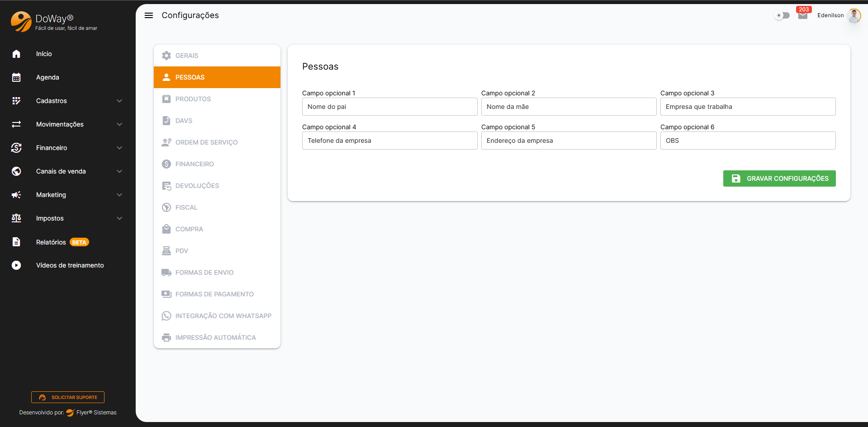Click Gravar Configurações button
Image resolution: width=868 pixels, height=427 pixels.
point(779,178)
